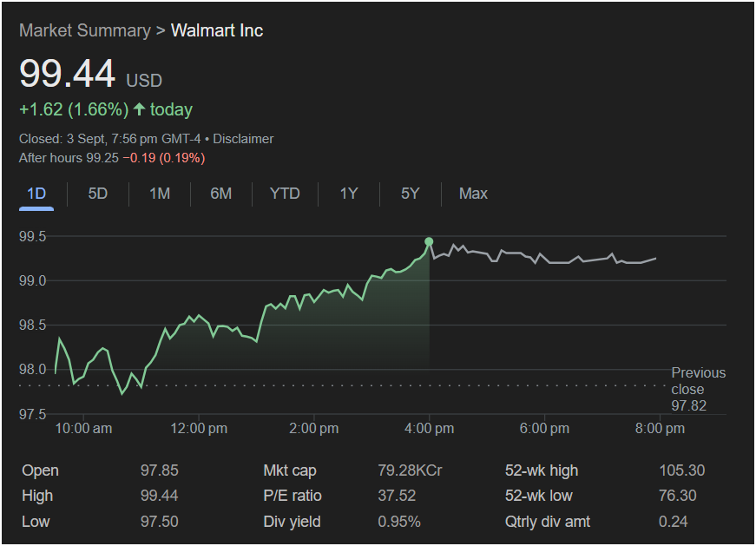Click the Closed: 3 Sept timestamp

(x=110, y=139)
